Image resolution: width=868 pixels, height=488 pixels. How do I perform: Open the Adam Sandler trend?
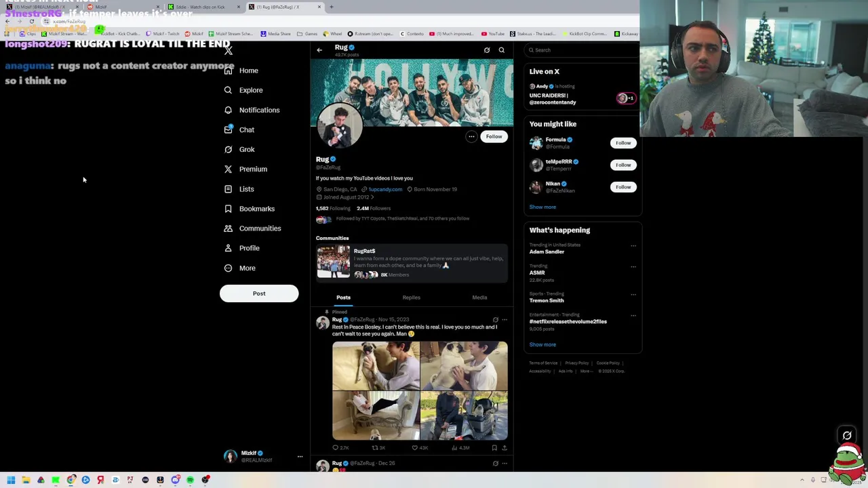tap(547, 251)
